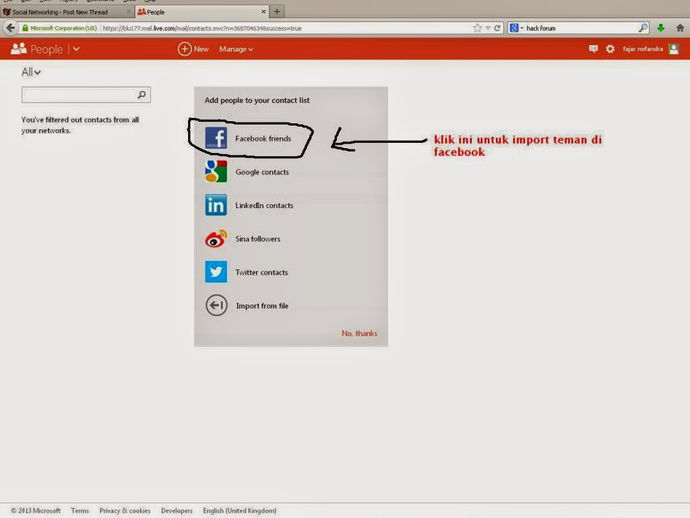Open the messaging chat icon in header
This screenshot has width=690, height=518.
point(593,49)
